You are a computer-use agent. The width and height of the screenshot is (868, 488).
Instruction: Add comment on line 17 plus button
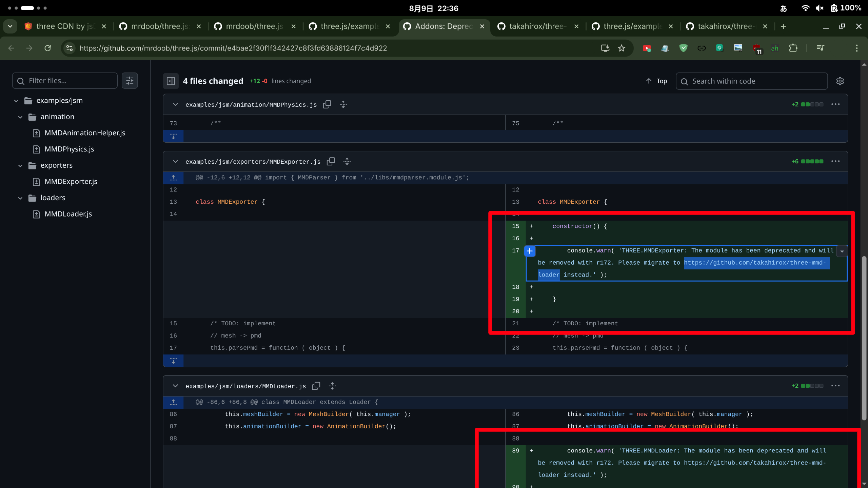pos(530,251)
